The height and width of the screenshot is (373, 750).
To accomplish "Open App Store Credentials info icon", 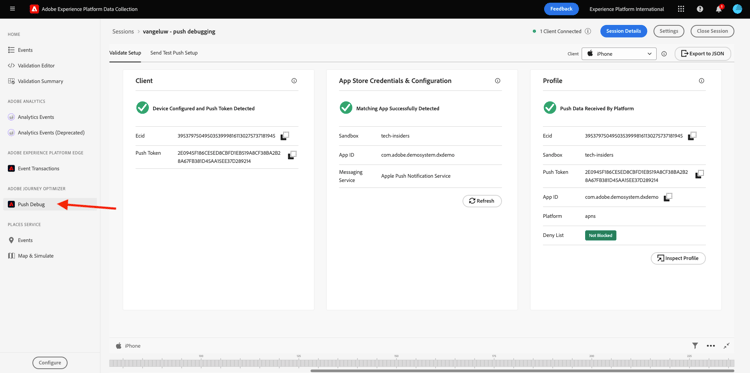I will coord(497,81).
